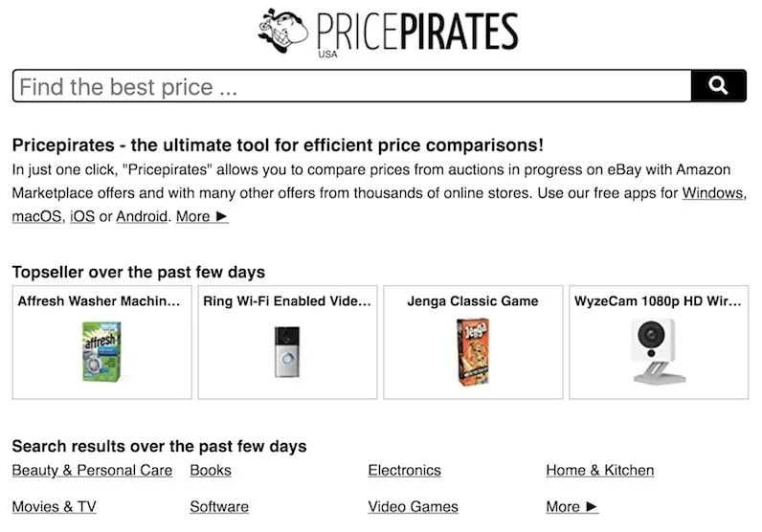
Task: Expand the 'More ►' link after Android
Action: coord(202,216)
